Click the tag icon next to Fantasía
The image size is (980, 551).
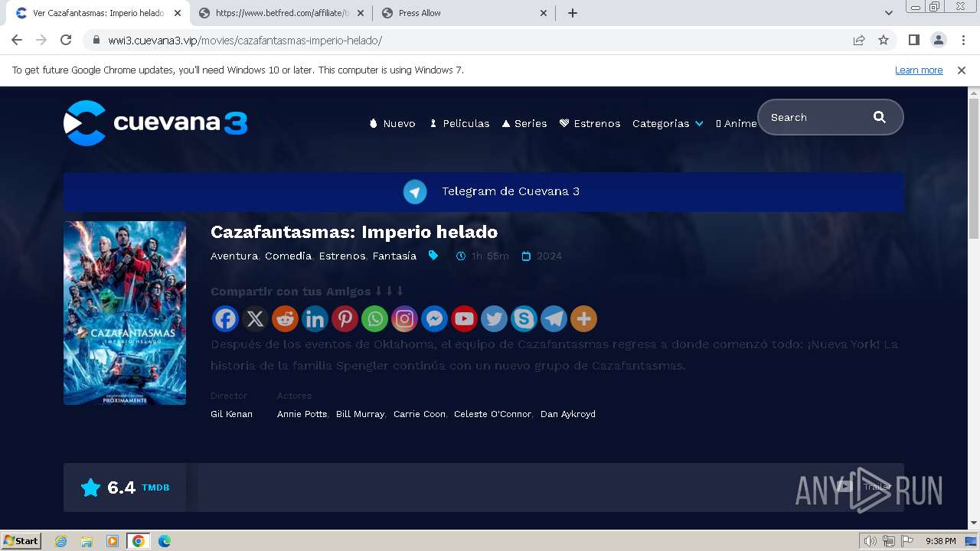pos(433,256)
